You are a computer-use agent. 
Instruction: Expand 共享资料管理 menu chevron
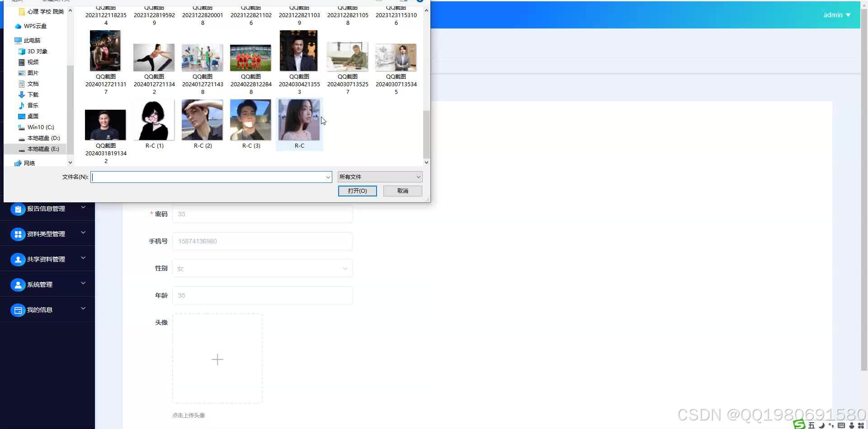83,258
